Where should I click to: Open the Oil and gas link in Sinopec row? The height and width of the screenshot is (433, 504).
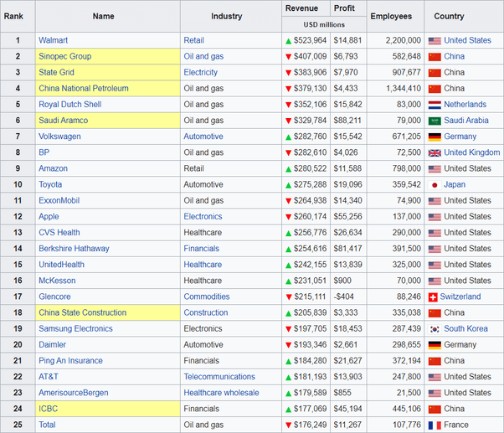point(203,56)
